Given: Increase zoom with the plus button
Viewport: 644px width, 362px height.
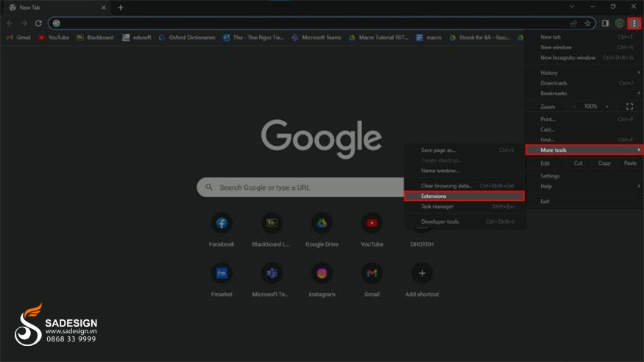Looking at the screenshot, I should click(607, 106).
